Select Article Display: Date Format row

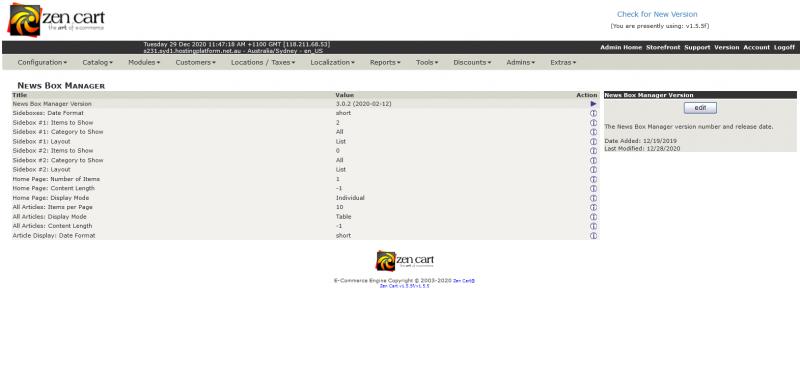(x=305, y=236)
